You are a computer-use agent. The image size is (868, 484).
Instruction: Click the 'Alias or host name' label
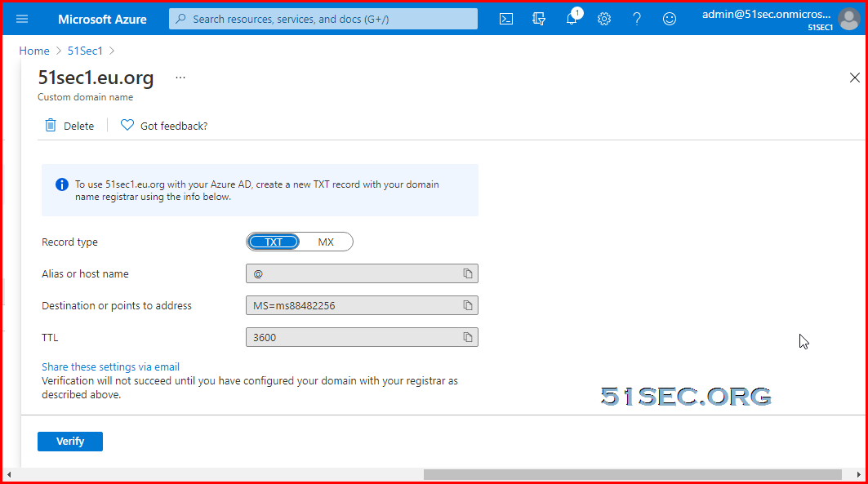pos(85,273)
